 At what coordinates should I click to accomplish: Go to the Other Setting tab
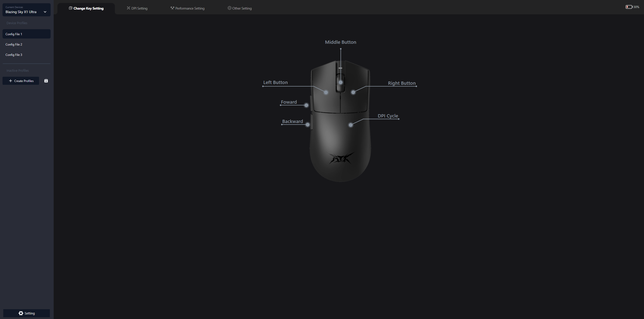[240, 8]
